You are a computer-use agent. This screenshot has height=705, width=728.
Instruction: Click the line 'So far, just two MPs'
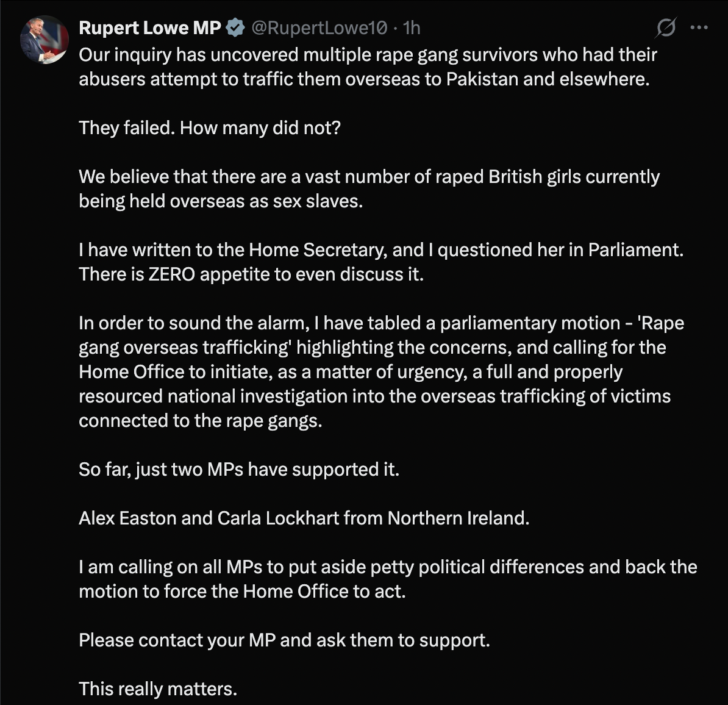point(239,470)
